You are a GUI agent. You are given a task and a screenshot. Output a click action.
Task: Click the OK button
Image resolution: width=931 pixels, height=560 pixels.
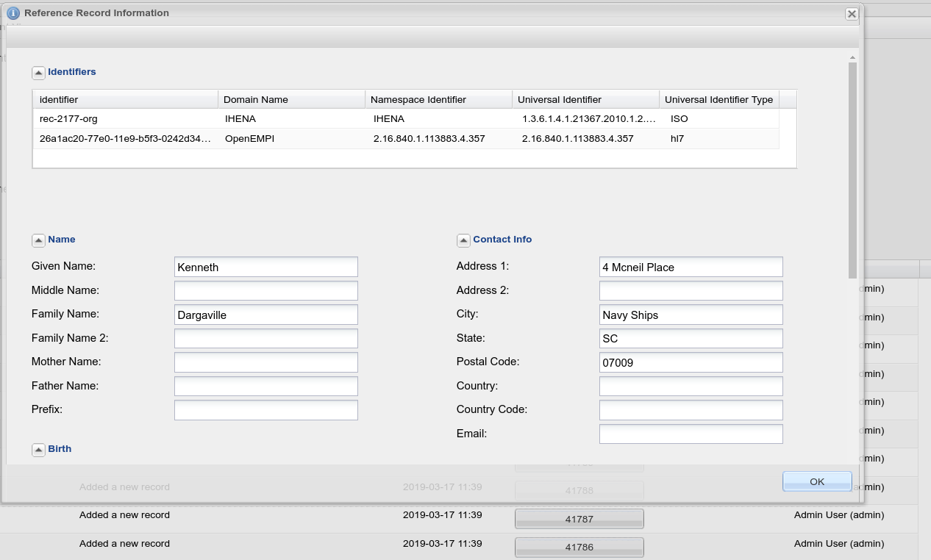tap(817, 481)
